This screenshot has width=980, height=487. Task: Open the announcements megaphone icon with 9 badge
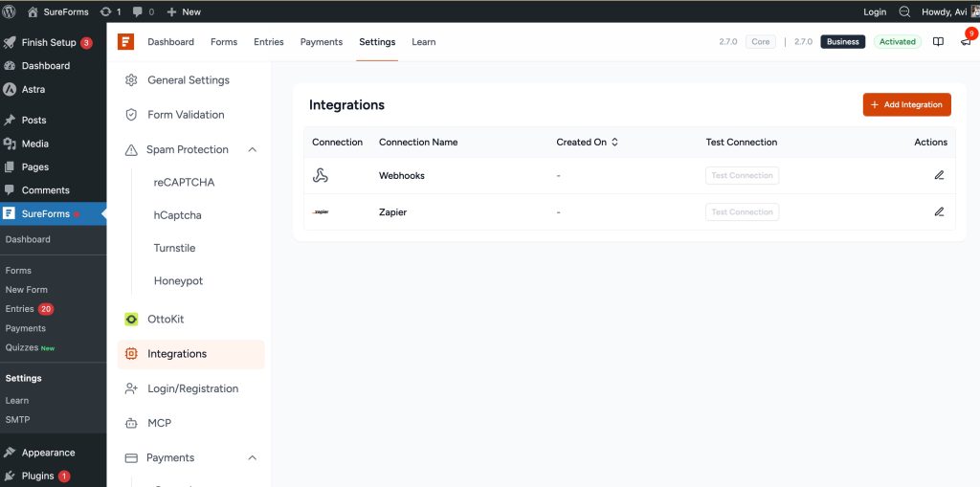(966, 42)
